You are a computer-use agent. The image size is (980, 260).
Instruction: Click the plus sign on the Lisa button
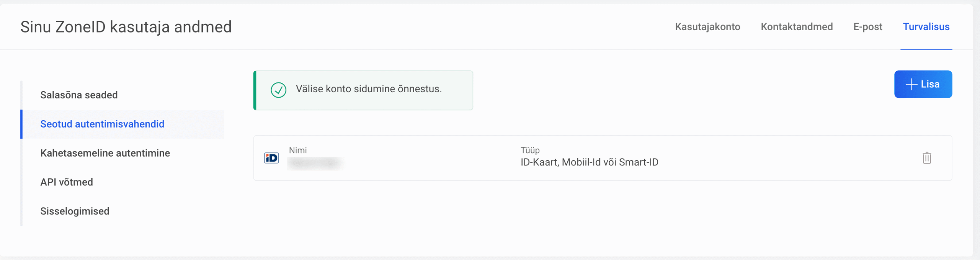click(911, 84)
